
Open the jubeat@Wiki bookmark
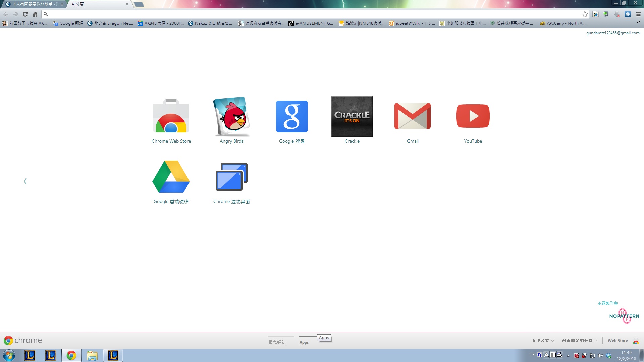pos(412,23)
